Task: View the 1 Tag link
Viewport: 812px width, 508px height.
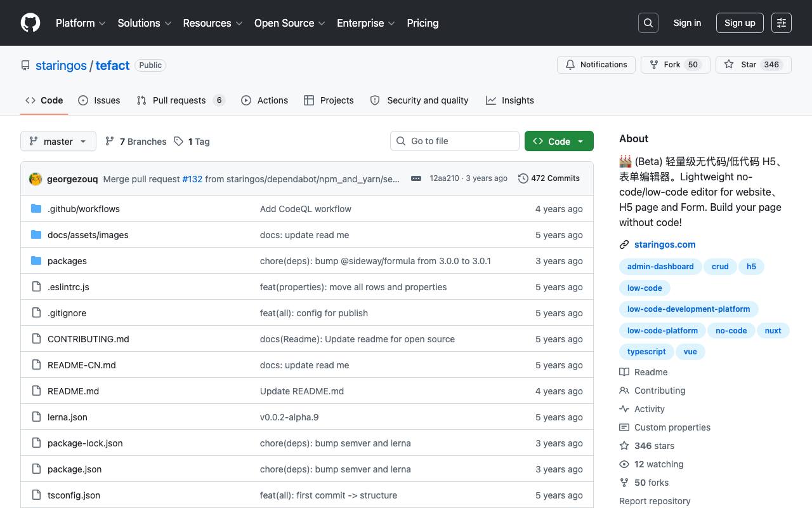Action: click(x=192, y=142)
